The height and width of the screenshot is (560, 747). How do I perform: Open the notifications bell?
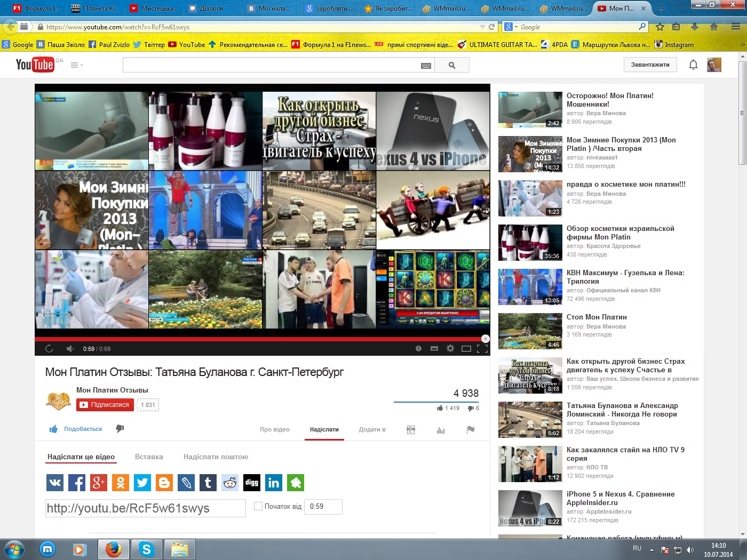(693, 65)
